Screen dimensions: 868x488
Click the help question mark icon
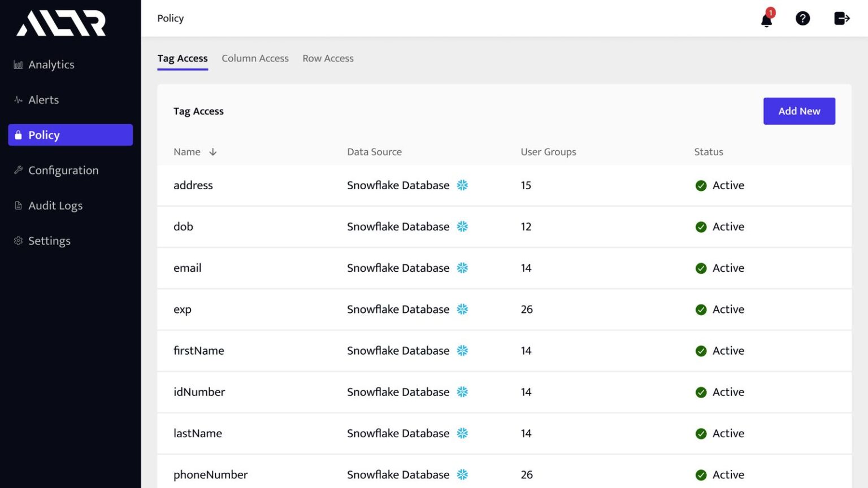pos(802,19)
